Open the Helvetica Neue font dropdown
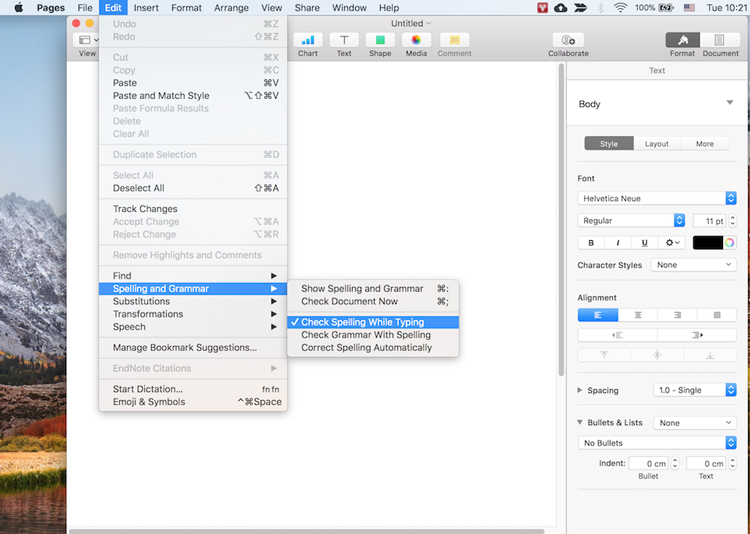Image resolution: width=750 pixels, height=534 pixels. (657, 198)
